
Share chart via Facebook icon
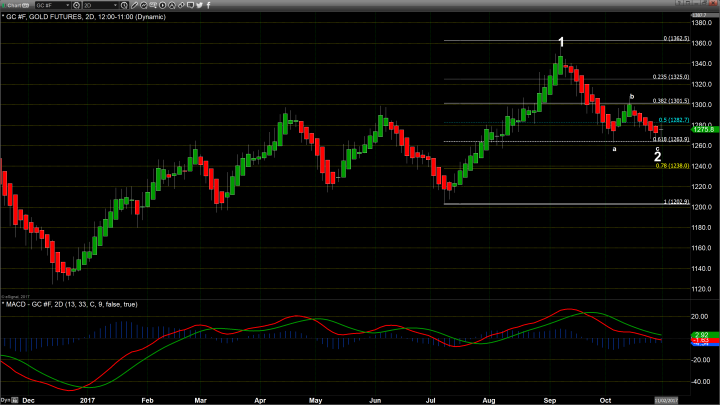(x=209, y=6)
